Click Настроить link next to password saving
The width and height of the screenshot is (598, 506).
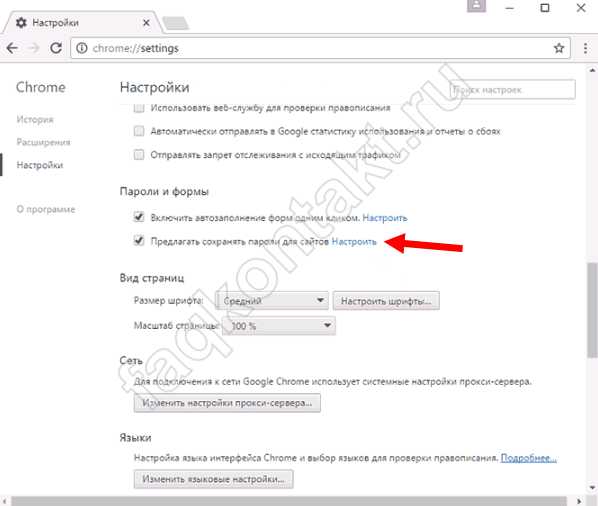354,241
